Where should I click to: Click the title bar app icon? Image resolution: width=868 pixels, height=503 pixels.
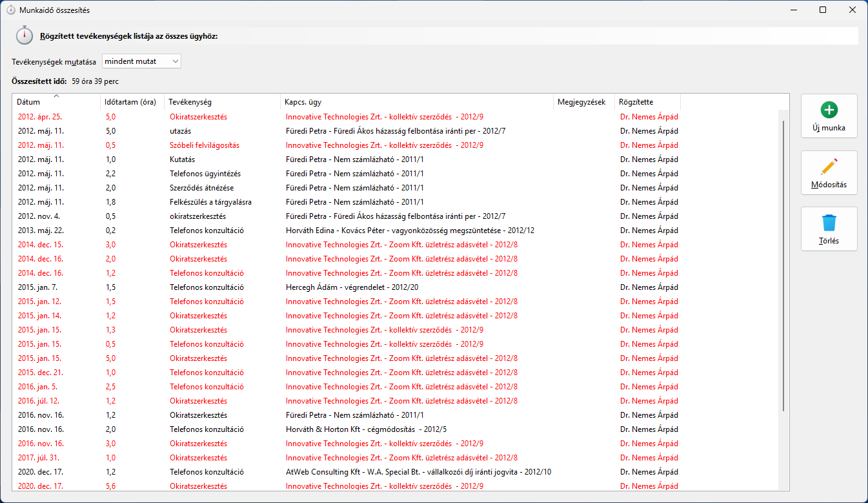tap(11, 10)
